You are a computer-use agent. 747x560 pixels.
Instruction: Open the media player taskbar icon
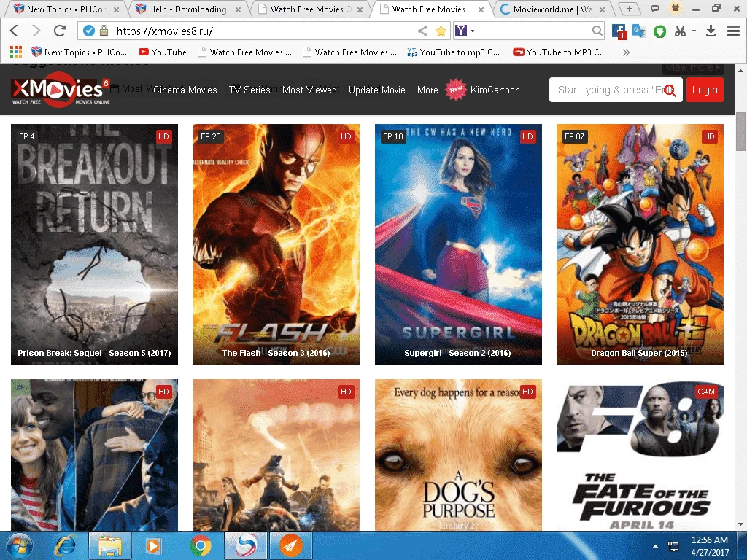pos(154,545)
